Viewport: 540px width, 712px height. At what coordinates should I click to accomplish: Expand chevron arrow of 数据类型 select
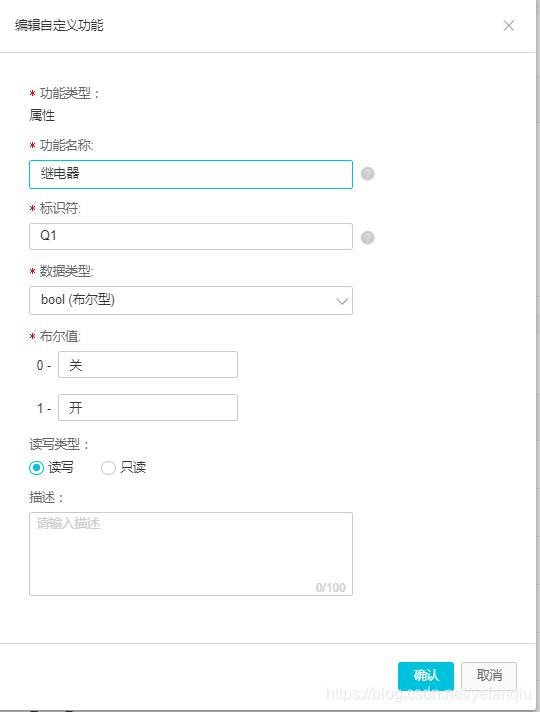click(342, 301)
